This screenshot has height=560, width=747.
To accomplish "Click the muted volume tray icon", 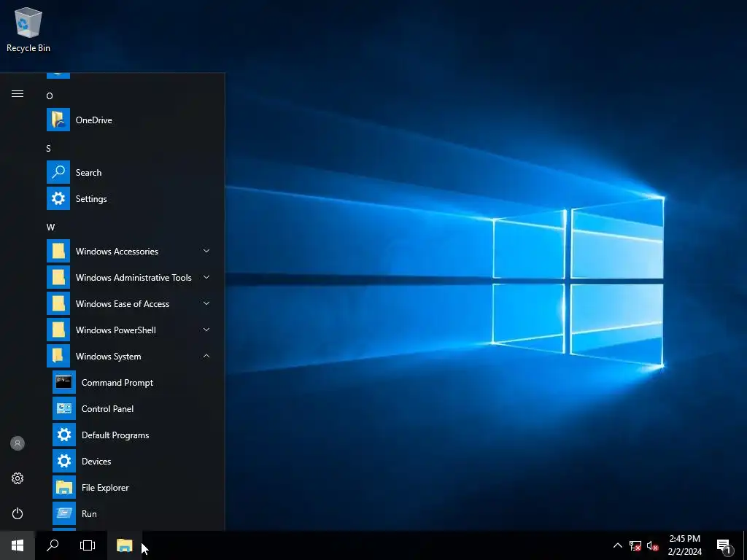I will click(653, 545).
